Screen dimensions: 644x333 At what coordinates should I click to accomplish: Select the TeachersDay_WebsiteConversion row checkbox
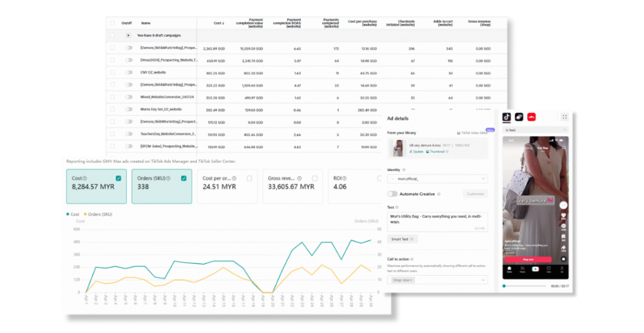[x=112, y=134]
